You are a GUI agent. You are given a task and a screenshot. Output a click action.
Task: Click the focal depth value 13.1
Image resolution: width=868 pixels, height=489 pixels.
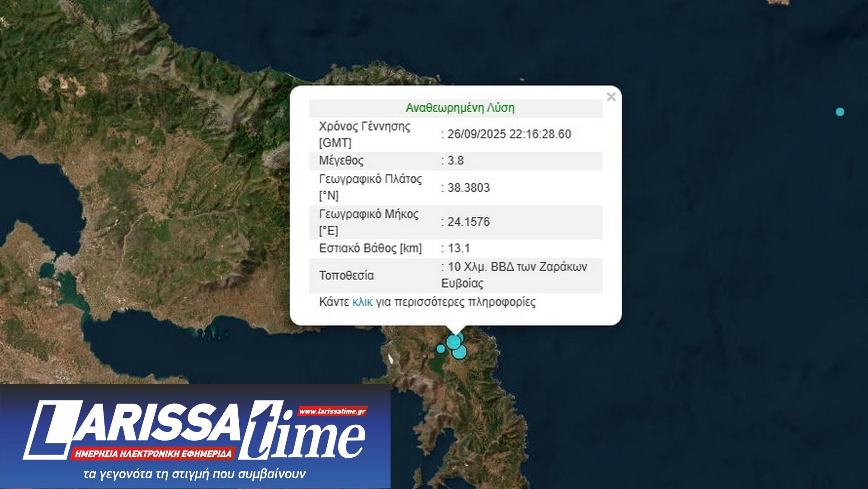pyautogui.click(x=459, y=248)
